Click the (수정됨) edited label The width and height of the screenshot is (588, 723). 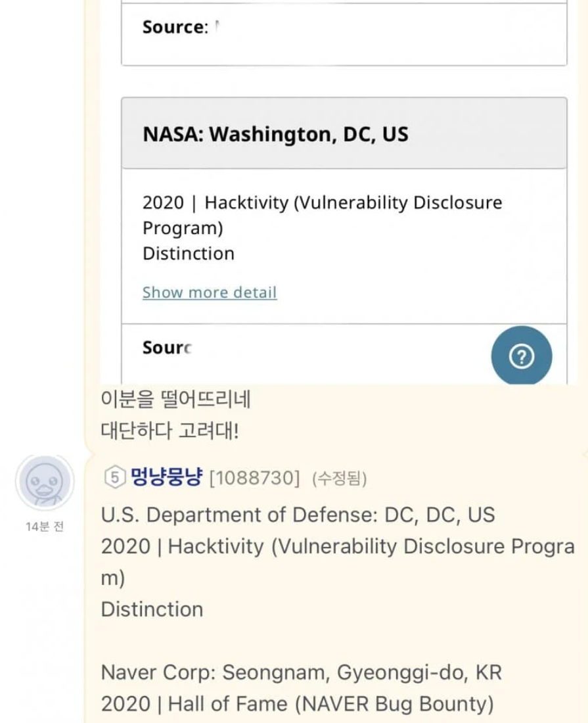(339, 478)
